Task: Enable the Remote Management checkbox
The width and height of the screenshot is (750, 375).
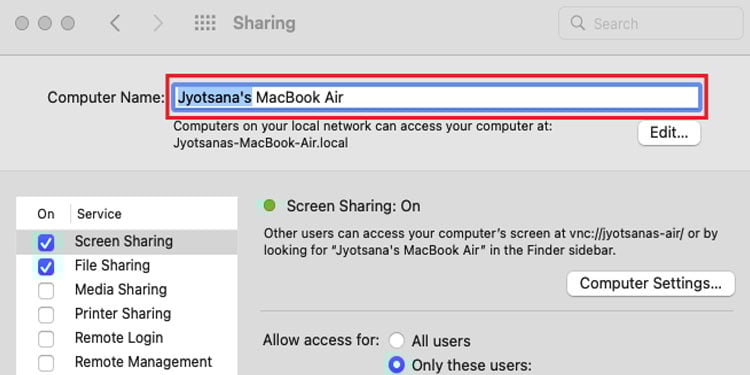Action: click(46, 363)
